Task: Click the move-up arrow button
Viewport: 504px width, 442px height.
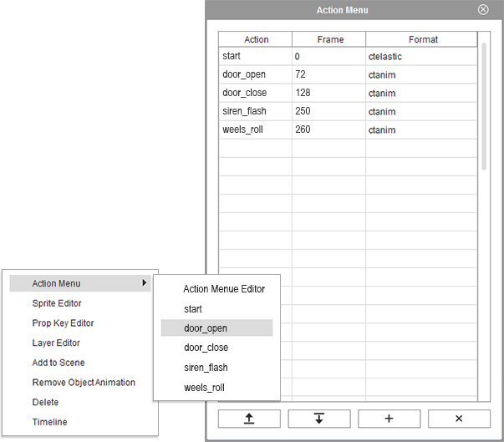Action: point(249,418)
